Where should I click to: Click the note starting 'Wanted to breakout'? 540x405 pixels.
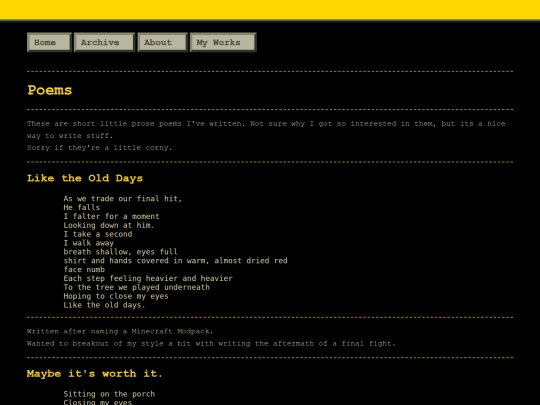click(211, 343)
